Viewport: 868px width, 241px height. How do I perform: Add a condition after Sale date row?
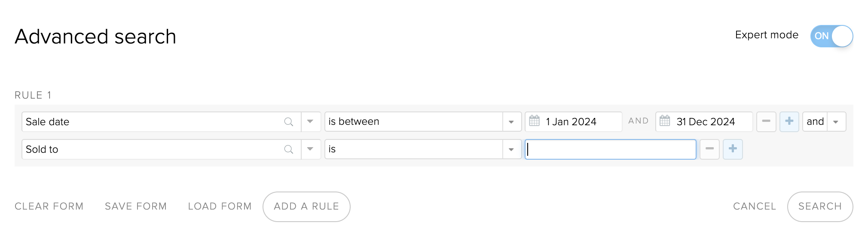coord(789,121)
